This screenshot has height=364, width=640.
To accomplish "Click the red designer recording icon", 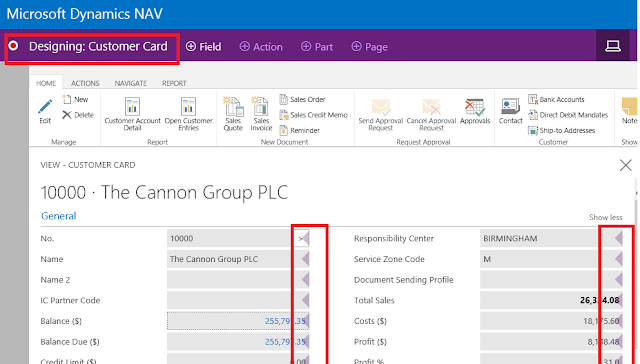I will pos(13,45).
